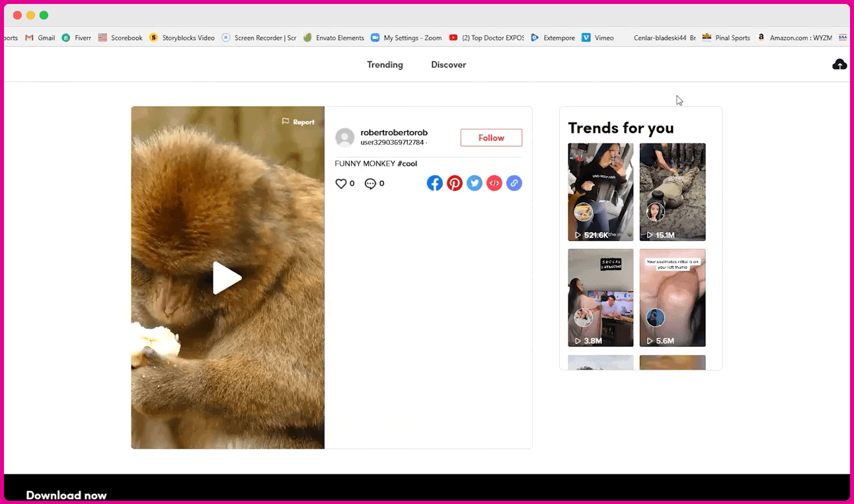Image resolution: width=854 pixels, height=504 pixels.
Task: Open the Trending tab
Action: (385, 65)
